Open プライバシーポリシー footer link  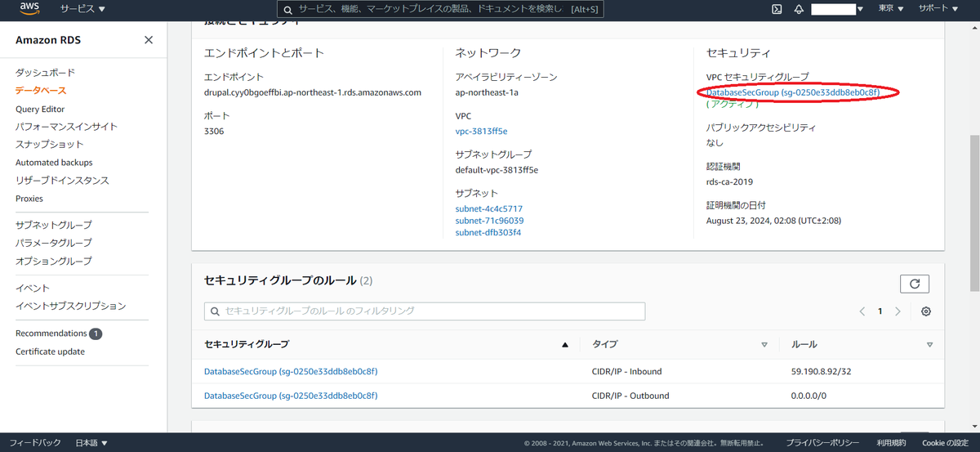tap(822, 442)
